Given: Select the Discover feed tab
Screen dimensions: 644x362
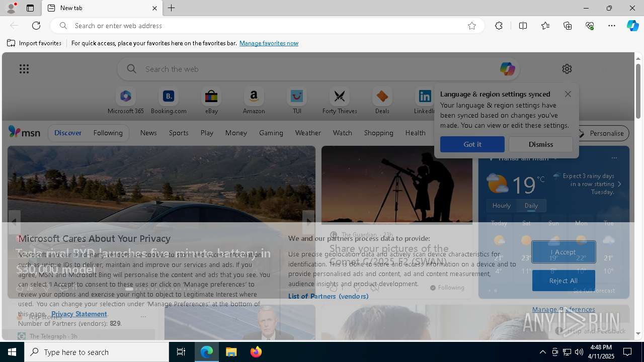Looking at the screenshot, I should pos(68,133).
